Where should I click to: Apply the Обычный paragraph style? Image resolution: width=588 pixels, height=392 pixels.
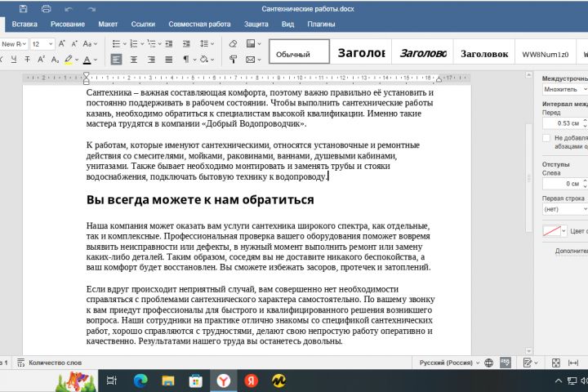[299, 51]
